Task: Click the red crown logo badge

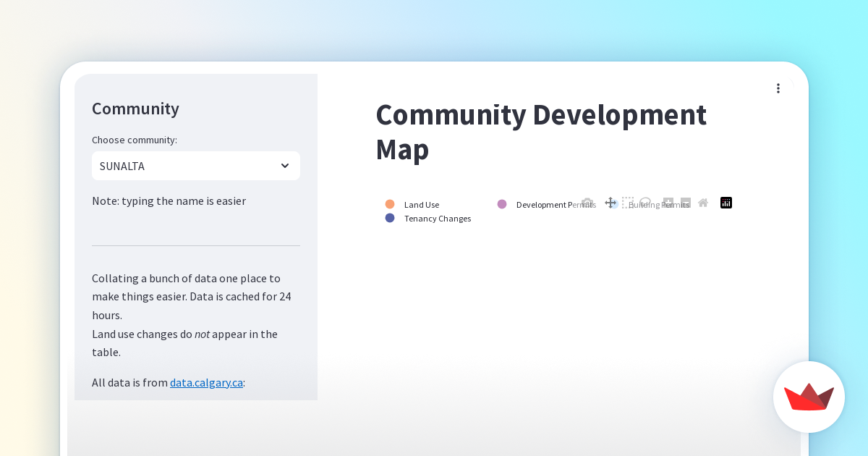Action: click(x=809, y=397)
